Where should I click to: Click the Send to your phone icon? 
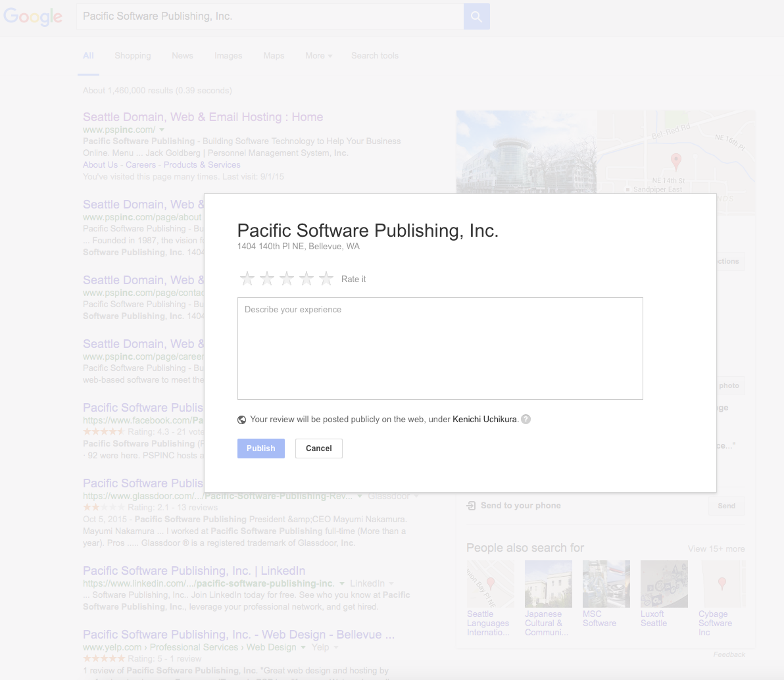point(471,506)
